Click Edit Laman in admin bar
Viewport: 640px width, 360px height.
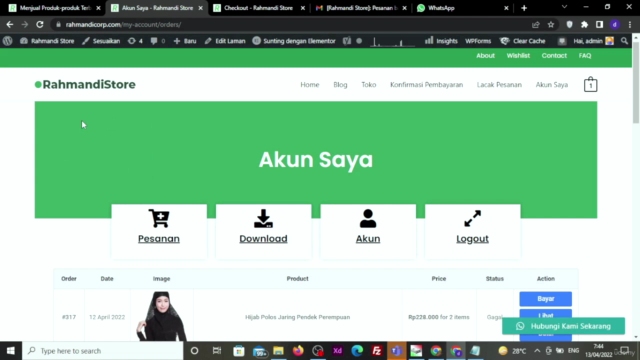[x=225, y=41]
